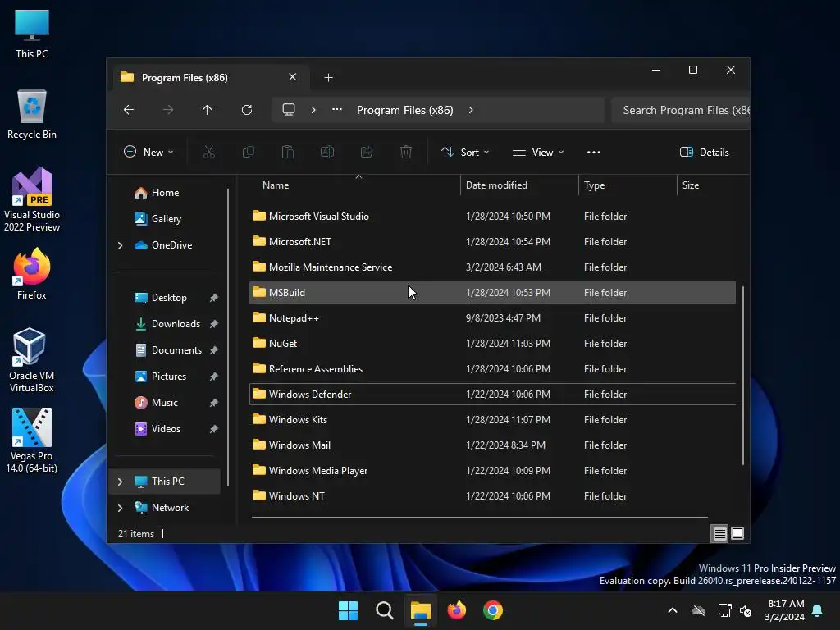
Task: Click the Share icon in toolbar
Action: (x=367, y=152)
